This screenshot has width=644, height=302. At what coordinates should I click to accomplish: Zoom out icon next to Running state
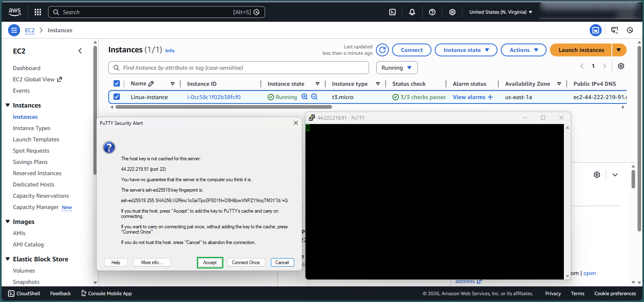pyautogui.click(x=314, y=97)
